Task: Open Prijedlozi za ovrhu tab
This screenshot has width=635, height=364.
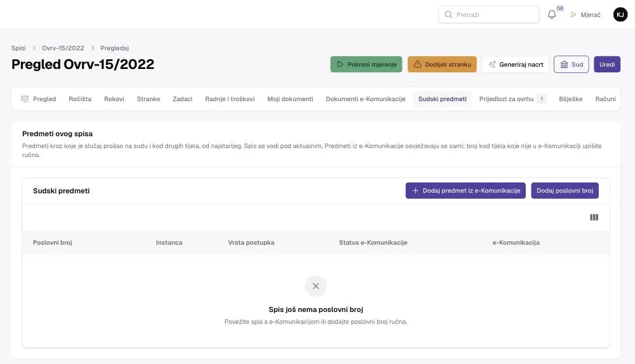Action: [513, 99]
